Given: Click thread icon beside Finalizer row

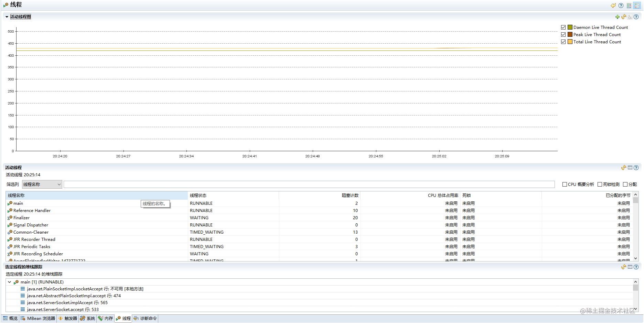Looking at the screenshot, I should (10, 218).
